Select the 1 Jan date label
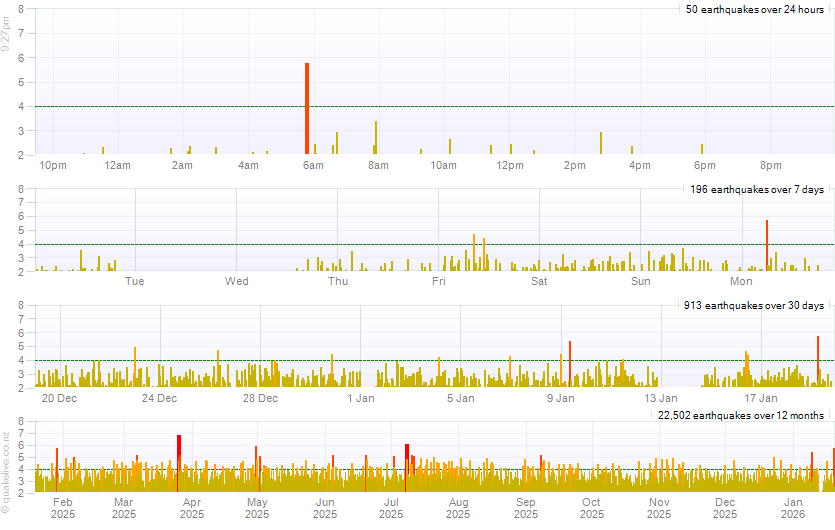The width and height of the screenshot is (835, 530). (360, 398)
